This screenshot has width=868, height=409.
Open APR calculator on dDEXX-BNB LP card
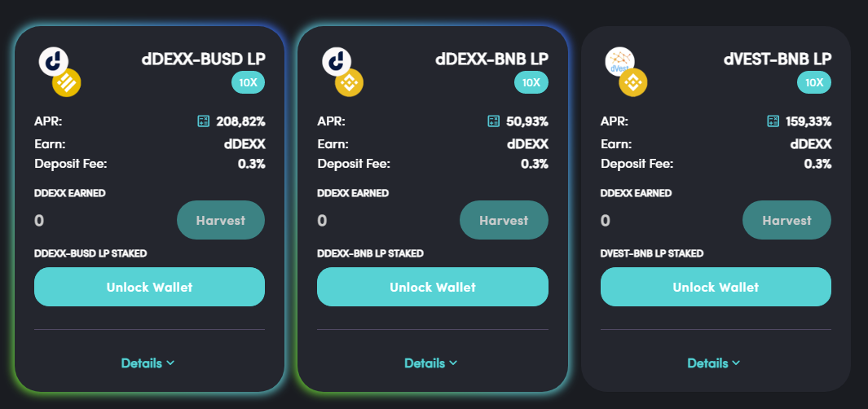tap(493, 121)
